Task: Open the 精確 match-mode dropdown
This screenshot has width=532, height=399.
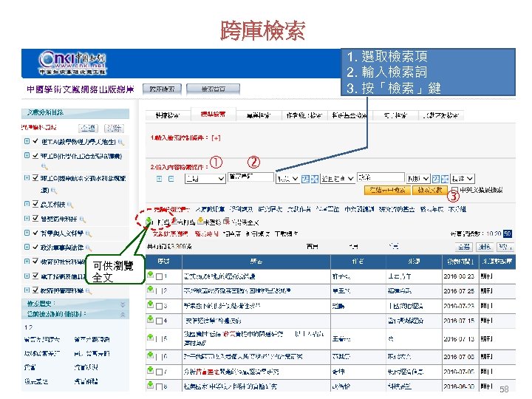Action: pyautogui.click(x=463, y=179)
